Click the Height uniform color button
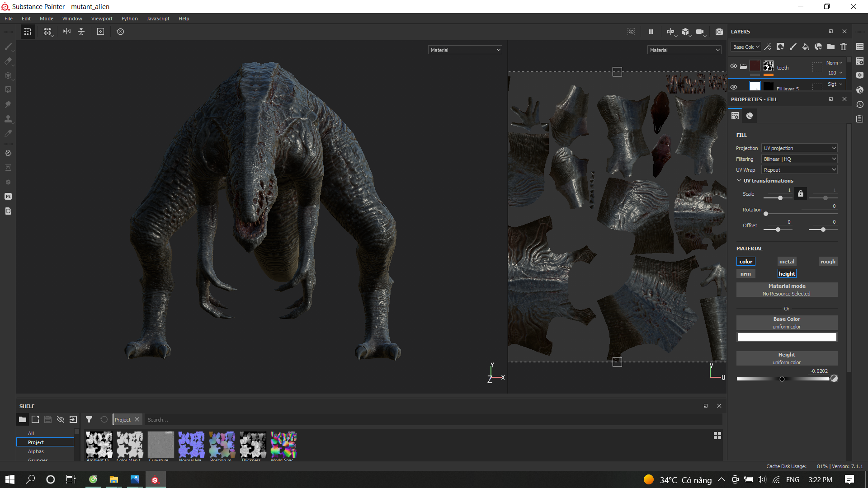This screenshot has height=488, width=868. pyautogui.click(x=787, y=358)
